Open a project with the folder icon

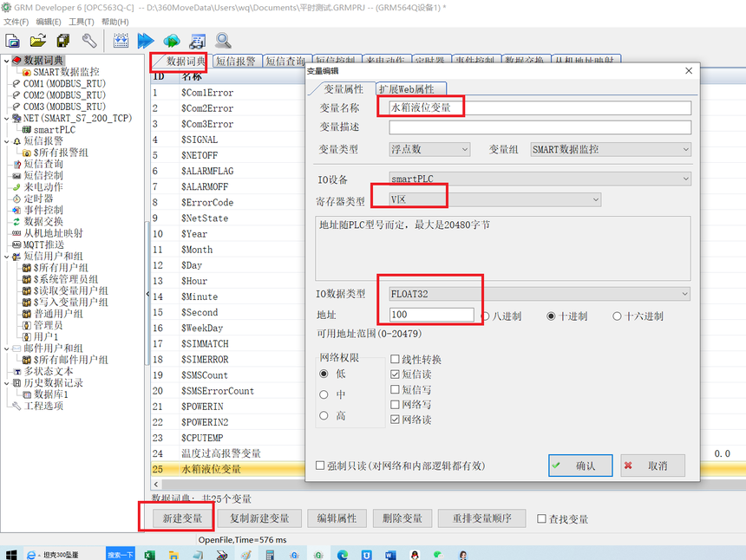[x=38, y=41]
